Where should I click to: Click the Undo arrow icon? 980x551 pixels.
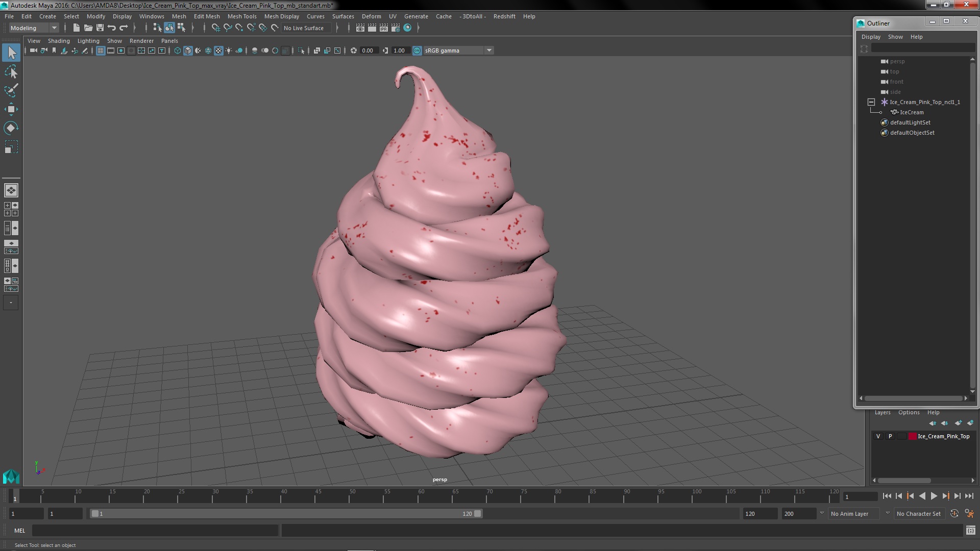coord(112,28)
